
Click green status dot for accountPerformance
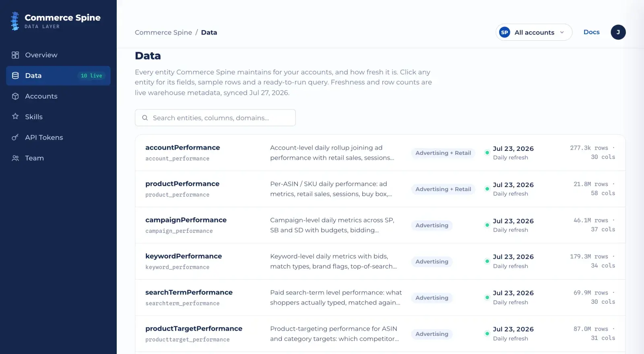487,153
